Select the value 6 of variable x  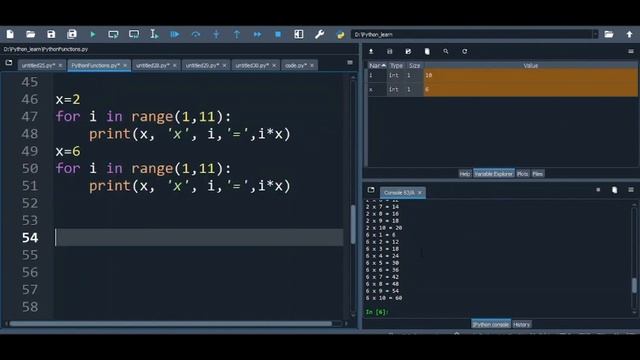(x=530, y=89)
